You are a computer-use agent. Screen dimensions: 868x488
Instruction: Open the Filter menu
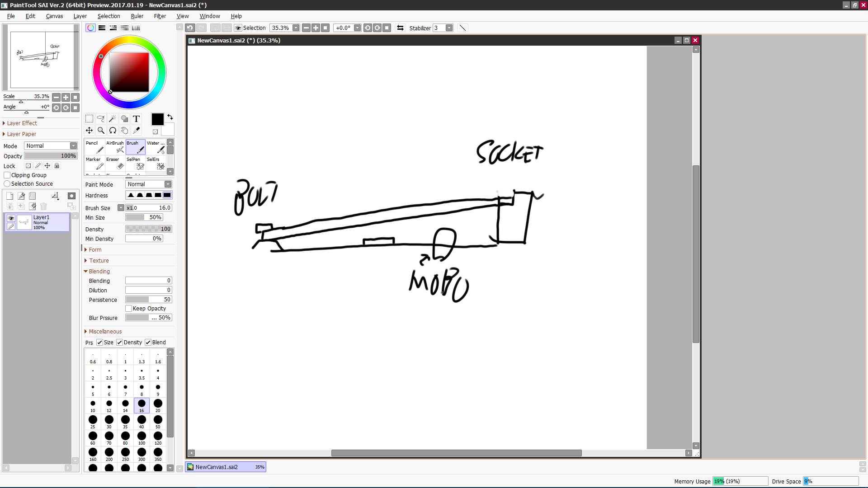click(160, 16)
